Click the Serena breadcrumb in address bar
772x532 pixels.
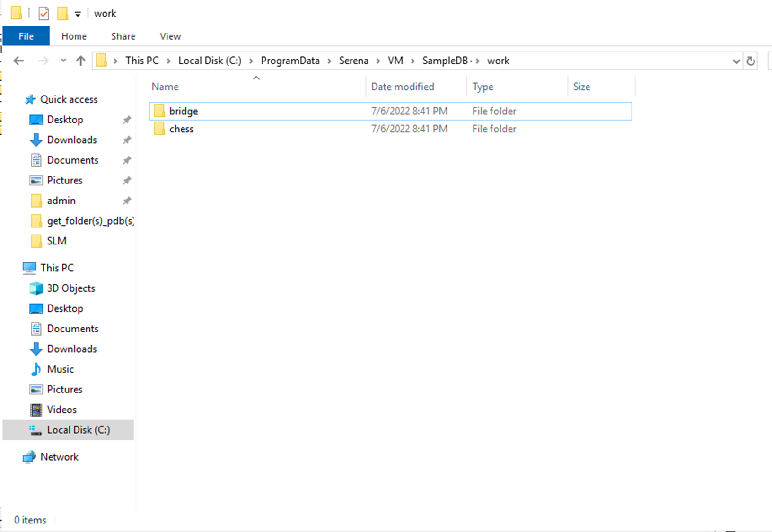click(353, 61)
